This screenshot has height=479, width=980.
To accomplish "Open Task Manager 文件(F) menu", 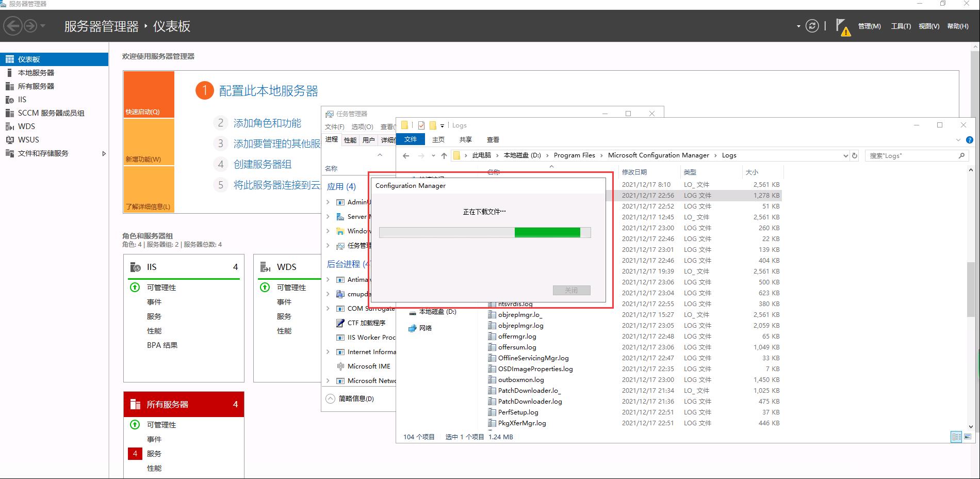I will (334, 127).
